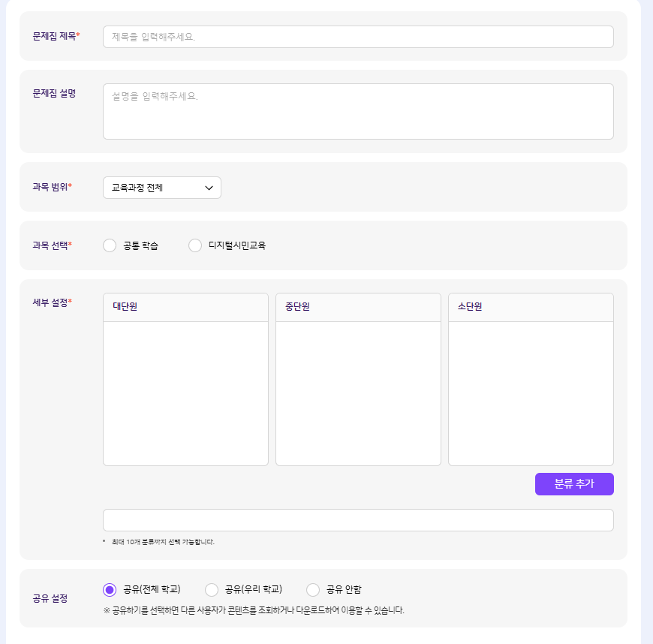Choose the 공유(우리 학교) sharing option

click(212, 590)
